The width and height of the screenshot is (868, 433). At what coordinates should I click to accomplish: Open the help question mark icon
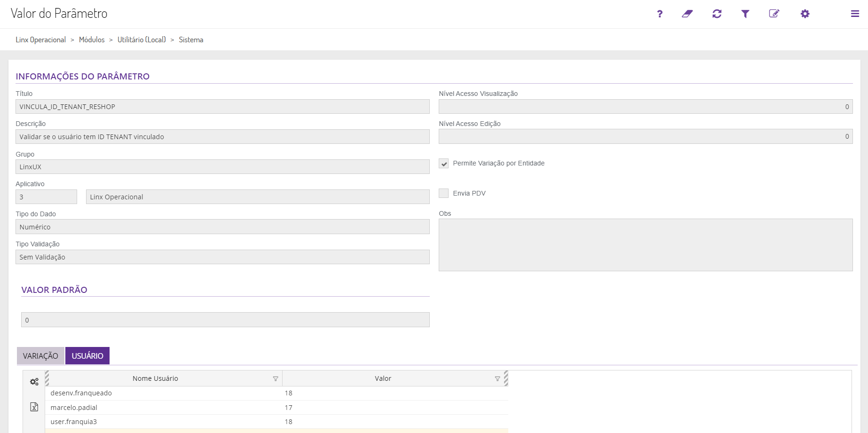pyautogui.click(x=660, y=14)
